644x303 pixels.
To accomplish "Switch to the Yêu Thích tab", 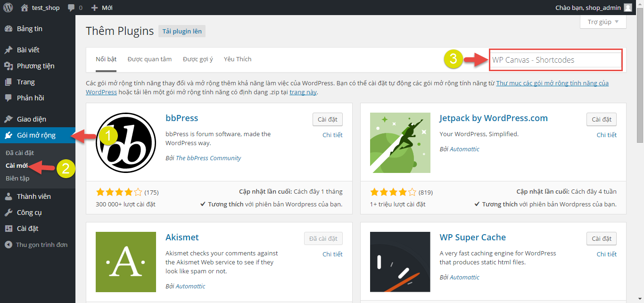I will [x=238, y=59].
